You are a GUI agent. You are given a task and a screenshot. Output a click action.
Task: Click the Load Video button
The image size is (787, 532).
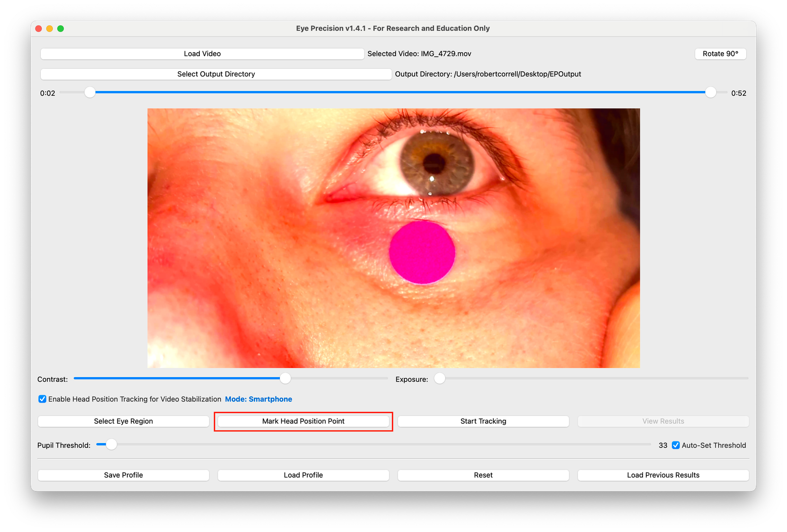(203, 54)
